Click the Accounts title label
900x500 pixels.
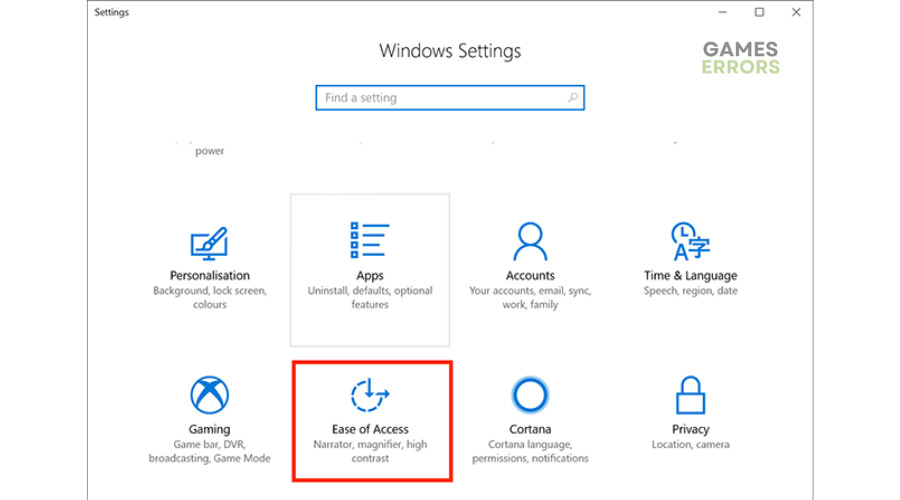tap(530, 276)
